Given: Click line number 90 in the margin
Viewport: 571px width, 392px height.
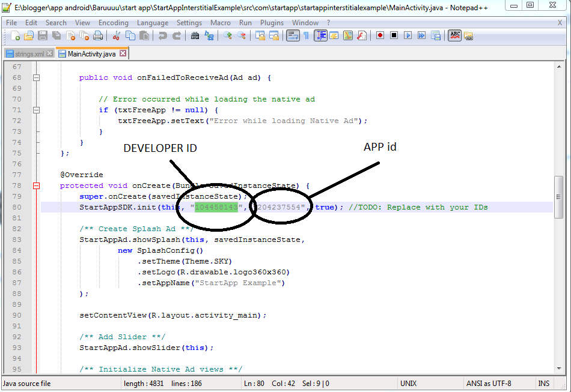Looking at the screenshot, I should click(x=17, y=315).
